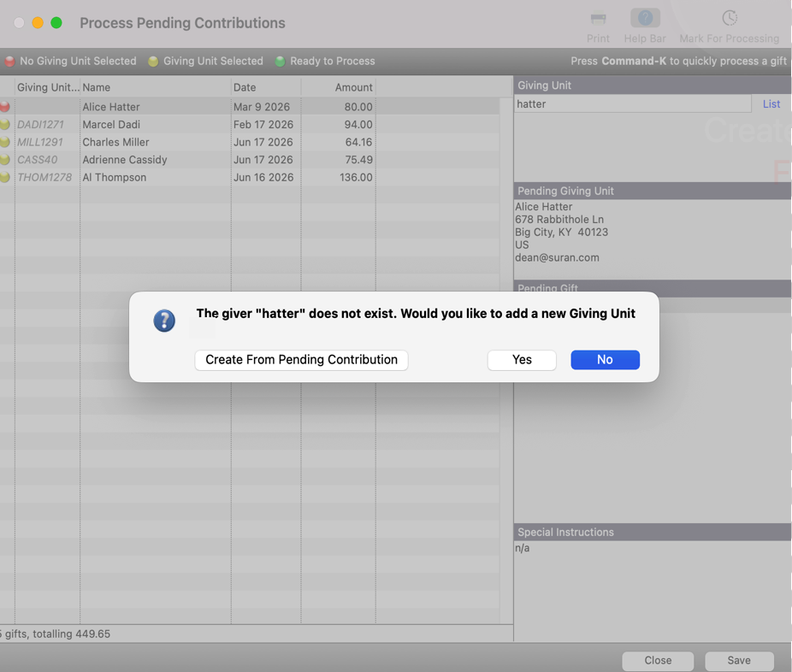Click the Big City, KY 40123 line
The width and height of the screenshot is (792, 672).
pyautogui.click(x=561, y=233)
